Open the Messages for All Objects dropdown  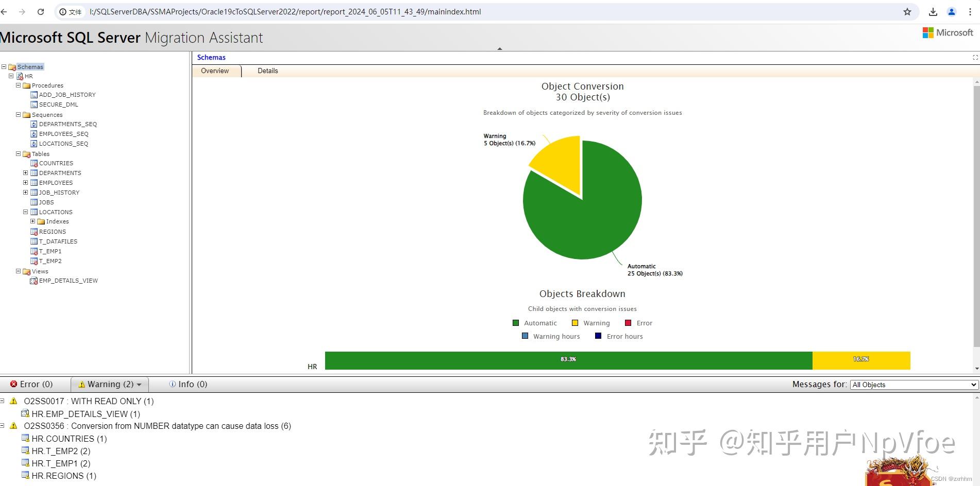913,385
